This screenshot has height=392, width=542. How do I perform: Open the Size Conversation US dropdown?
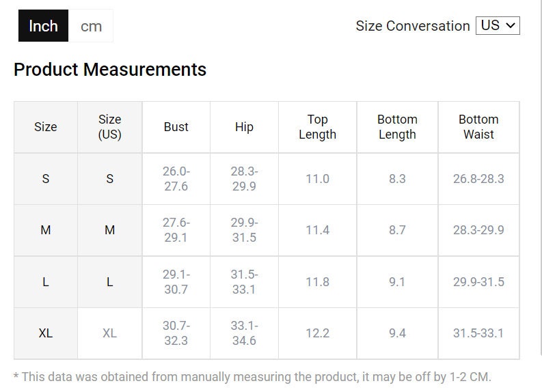(x=498, y=26)
